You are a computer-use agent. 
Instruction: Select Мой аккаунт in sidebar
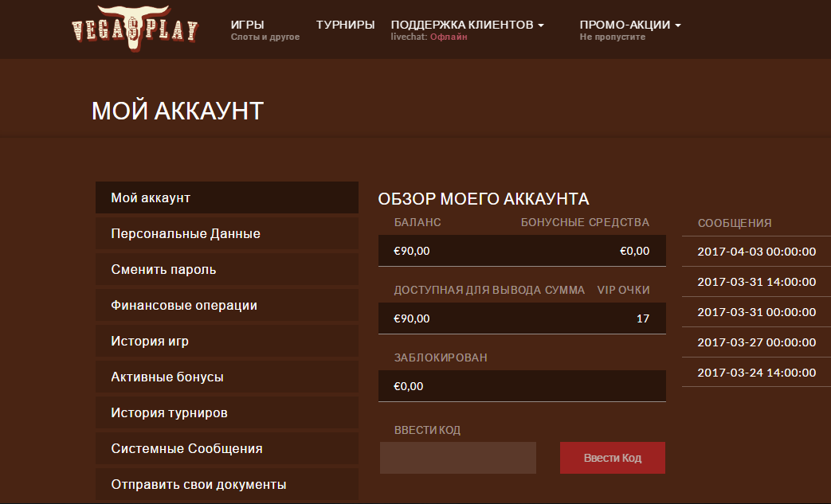227,197
